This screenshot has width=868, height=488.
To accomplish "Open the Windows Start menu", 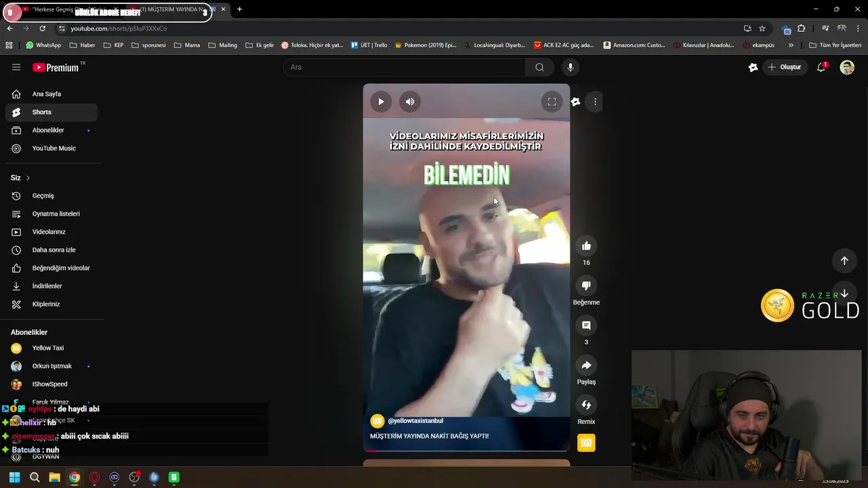I will (14, 477).
